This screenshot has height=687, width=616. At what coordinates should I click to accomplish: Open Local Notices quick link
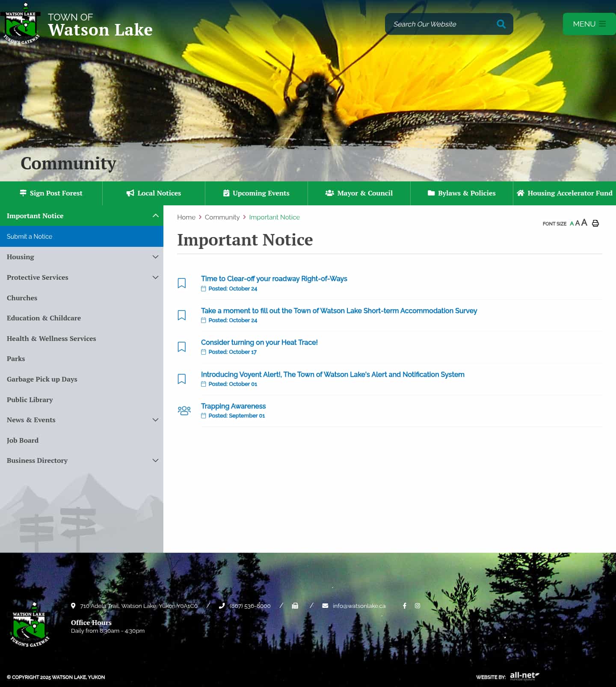pyautogui.click(x=154, y=193)
